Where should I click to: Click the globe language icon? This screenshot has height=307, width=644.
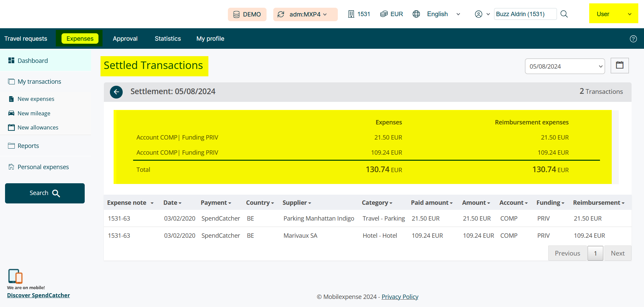point(416,14)
